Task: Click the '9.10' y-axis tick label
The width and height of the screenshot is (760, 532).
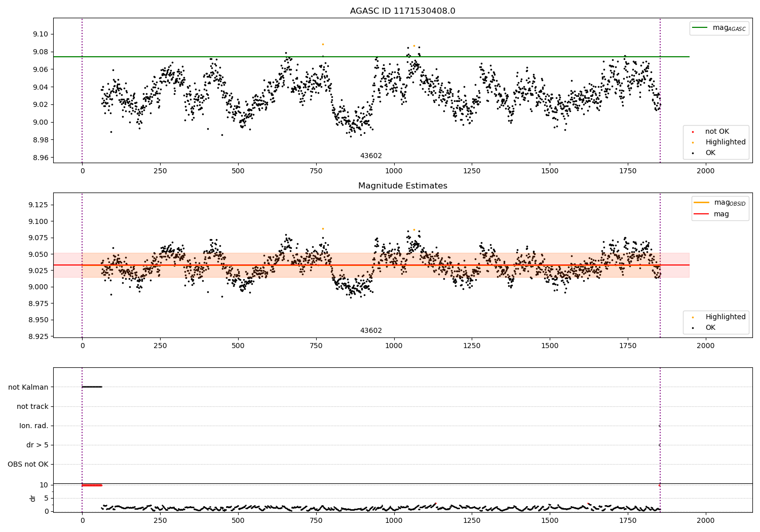Action: point(41,34)
